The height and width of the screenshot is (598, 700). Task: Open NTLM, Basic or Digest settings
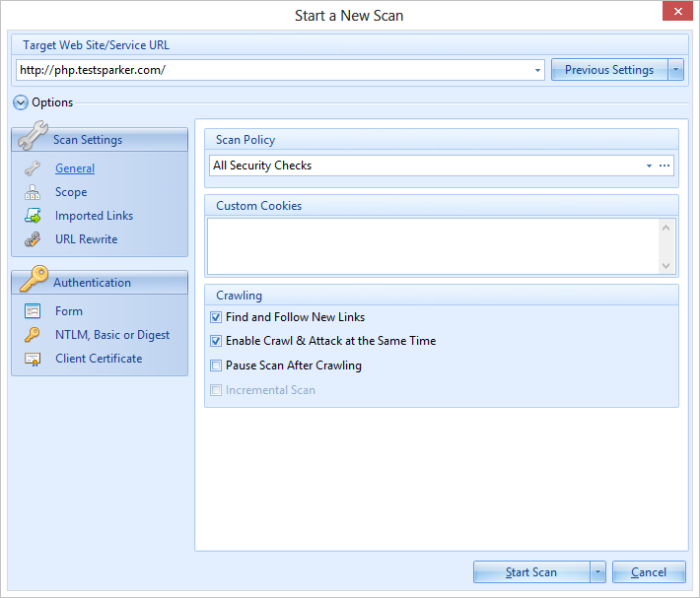pyautogui.click(x=112, y=335)
